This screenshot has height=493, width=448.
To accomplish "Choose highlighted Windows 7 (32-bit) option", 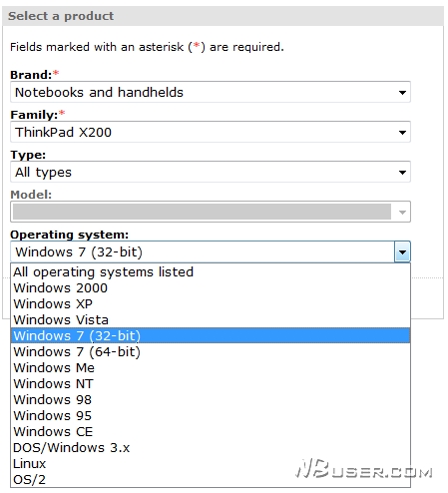I will pos(211,335).
